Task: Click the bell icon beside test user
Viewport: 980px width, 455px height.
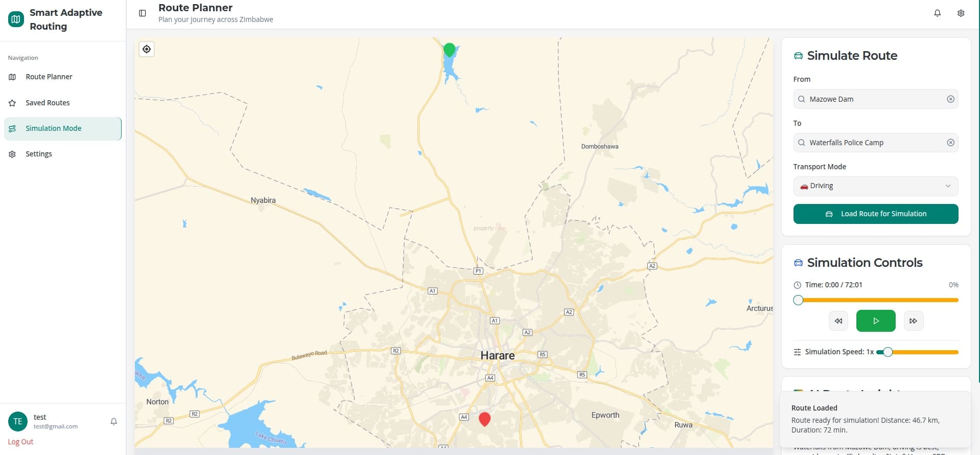Action: tap(114, 421)
